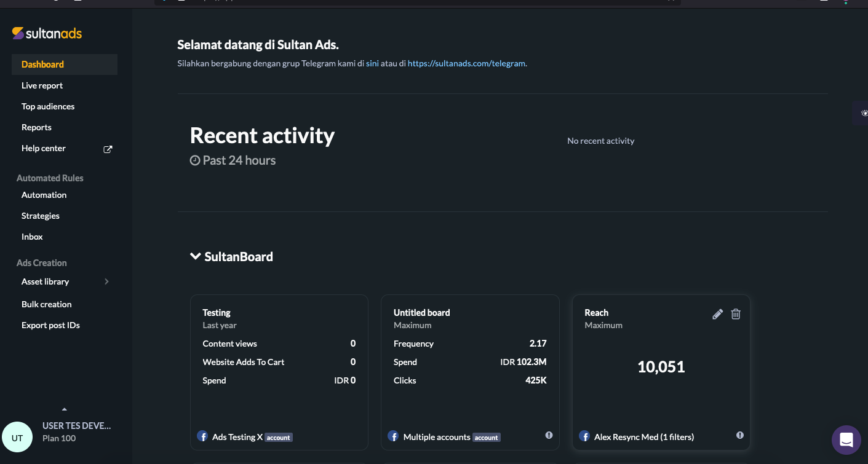Go to Top audiences in sidebar
The width and height of the screenshot is (868, 464).
[x=48, y=106]
